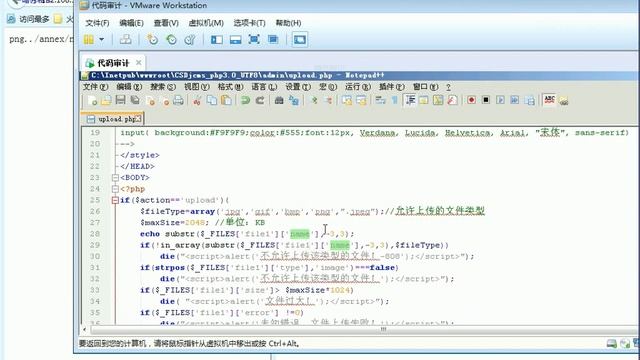The height and width of the screenshot is (360, 640).
Task: Click $maxSize=2048 on line 27
Action: (x=174, y=222)
